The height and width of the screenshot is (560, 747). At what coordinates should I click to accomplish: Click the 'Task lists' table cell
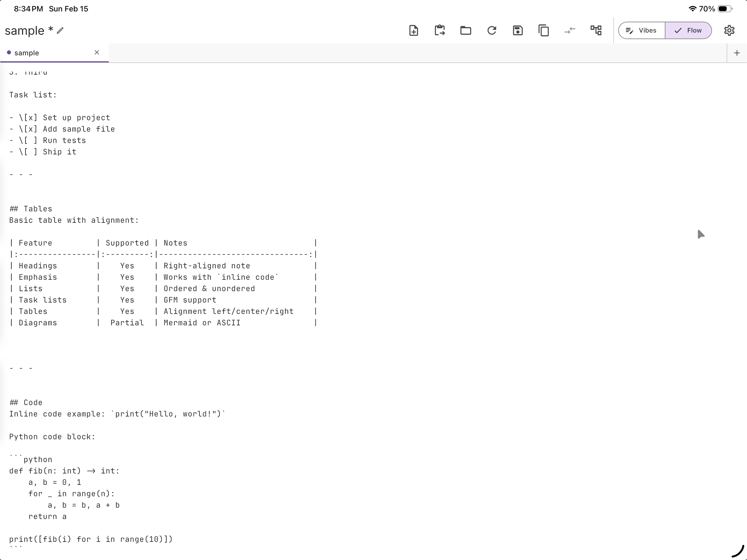[x=43, y=300]
